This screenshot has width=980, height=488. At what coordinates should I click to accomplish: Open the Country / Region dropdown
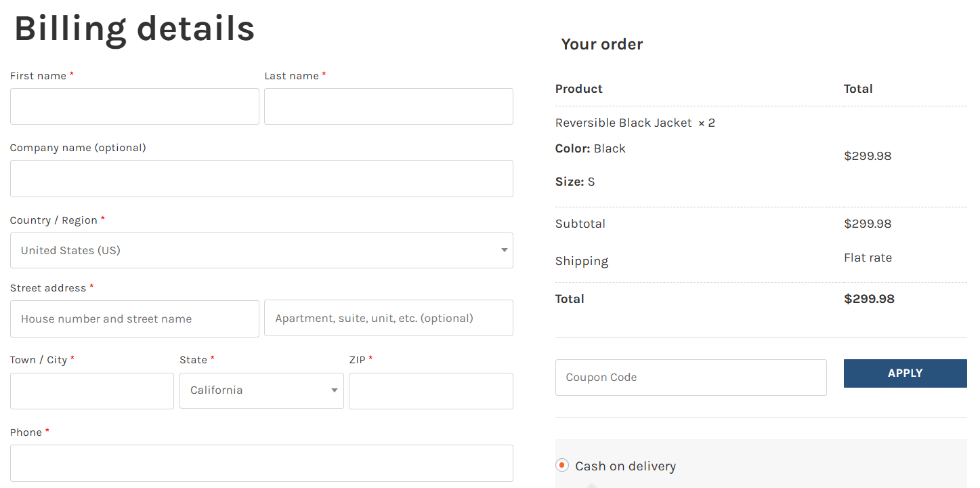pyautogui.click(x=261, y=250)
